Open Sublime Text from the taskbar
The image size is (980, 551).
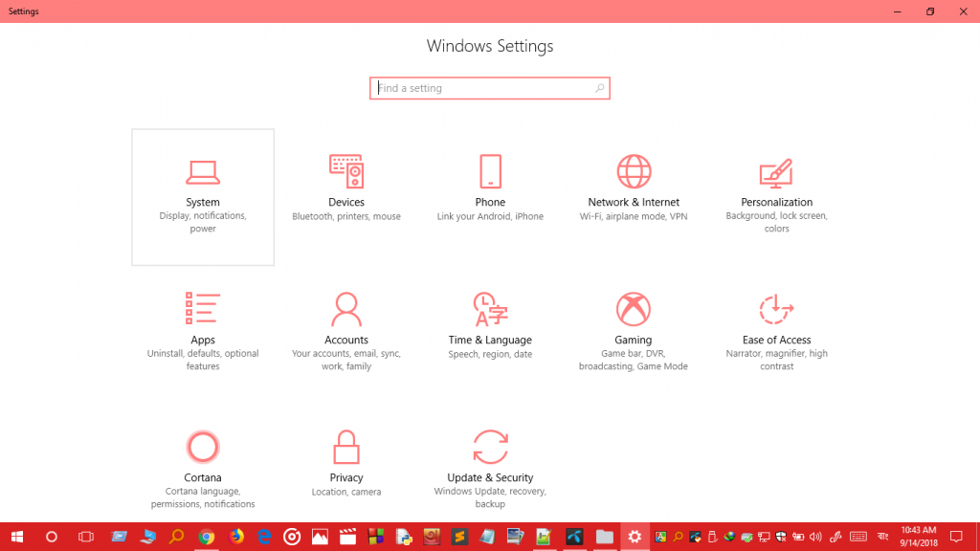(x=460, y=537)
